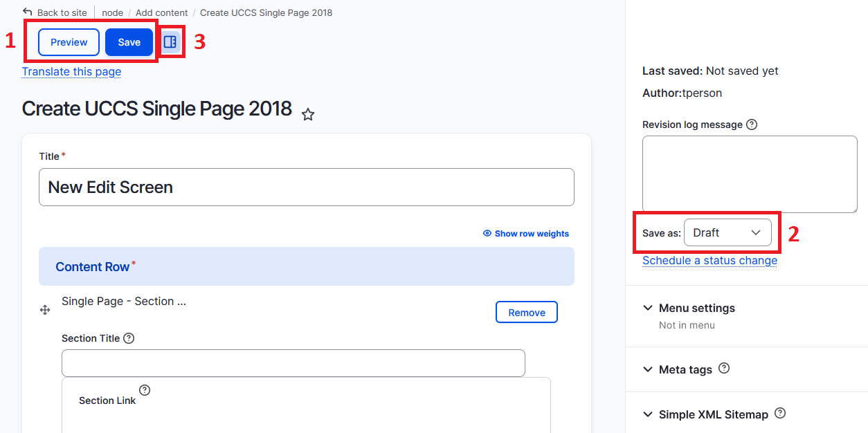This screenshot has width=868, height=433.
Task: Toggle the sidebar panel icon
Action: 170,42
